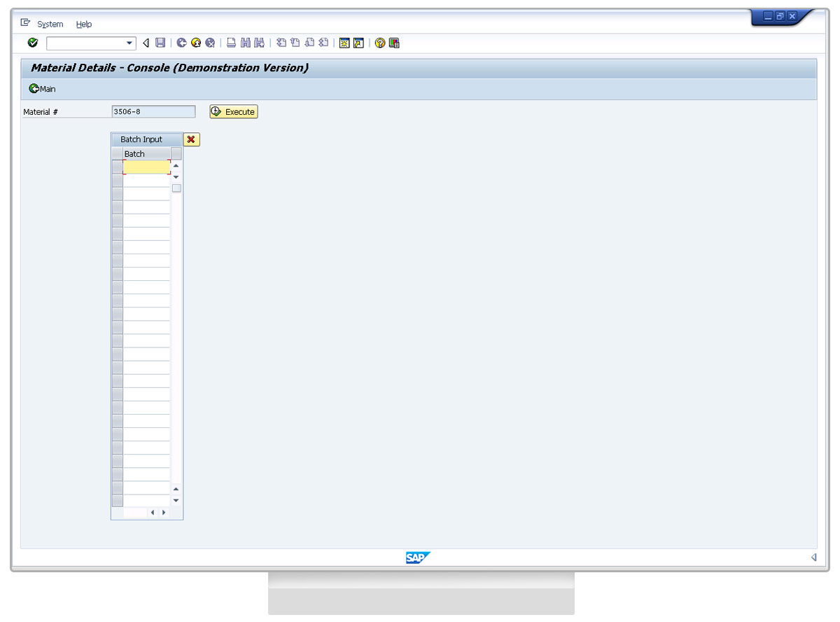Click the Create New Session icon
The height and width of the screenshot is (622, 840).
tap(344, 43)
